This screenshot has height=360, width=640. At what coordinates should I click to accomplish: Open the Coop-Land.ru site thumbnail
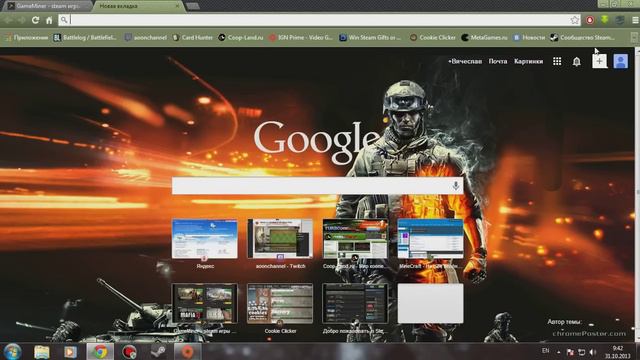(355, 238)
